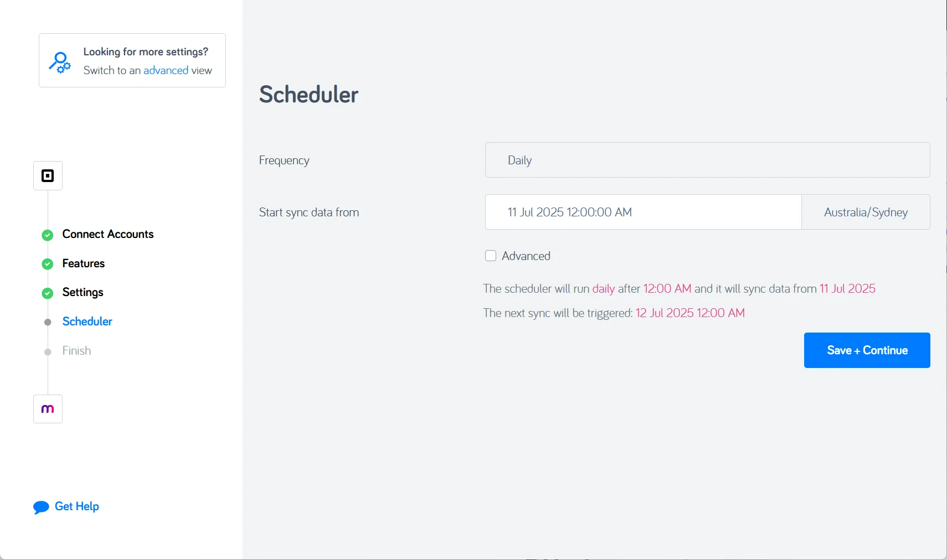Enable the Advanced checkbox
This screenshot has height=560, width=947.
pyautogui.click(x=491, y=256)
